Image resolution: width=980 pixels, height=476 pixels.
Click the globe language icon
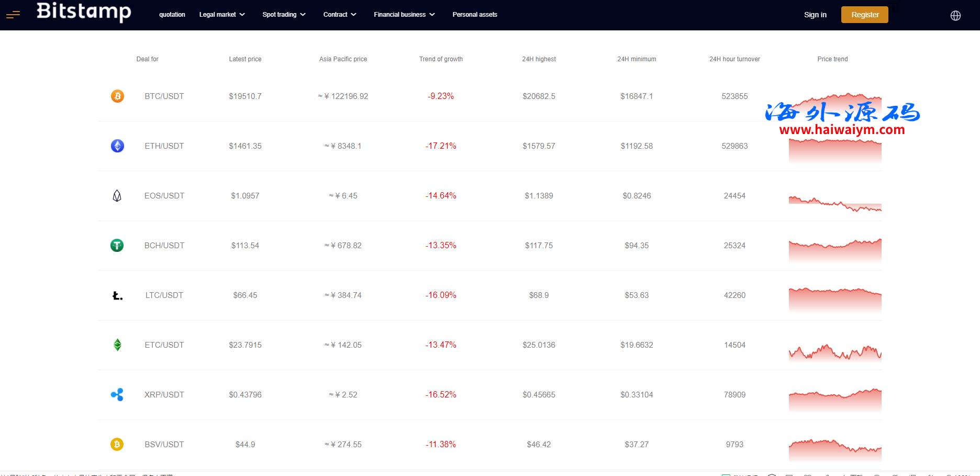click(x=955, y=16)
